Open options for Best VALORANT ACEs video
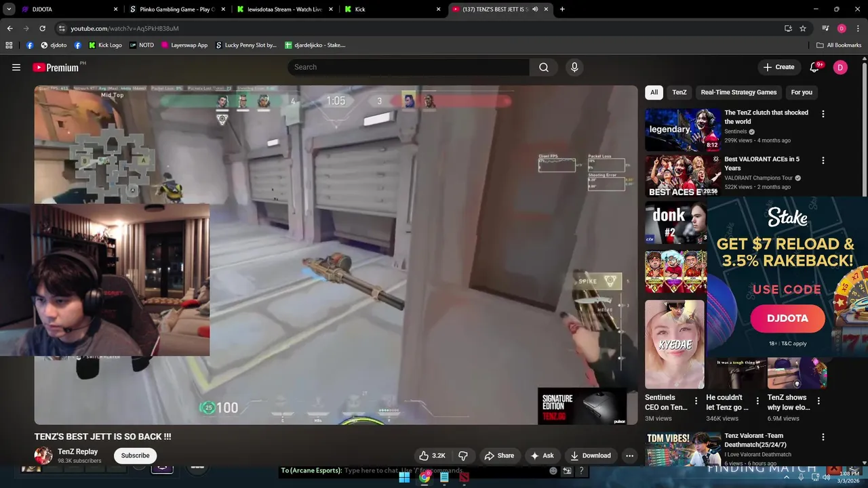 (x=823, y=161)
